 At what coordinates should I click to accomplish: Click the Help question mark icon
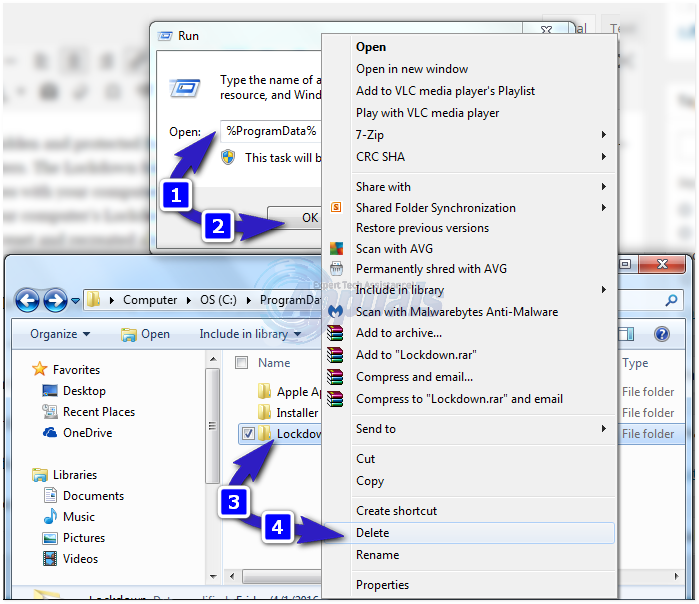tap(662, 334)
